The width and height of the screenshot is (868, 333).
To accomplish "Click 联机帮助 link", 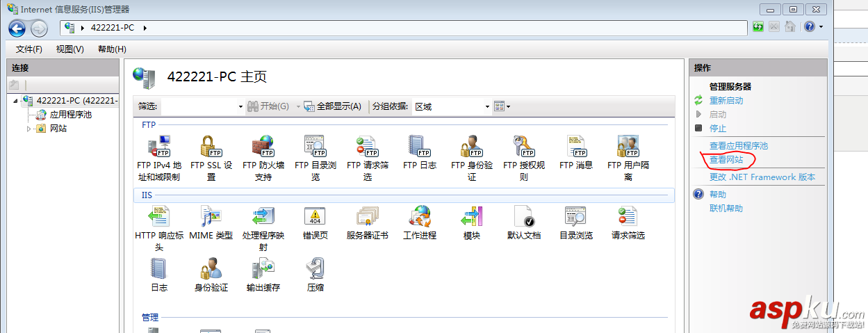I will click(x=726, y=209).
